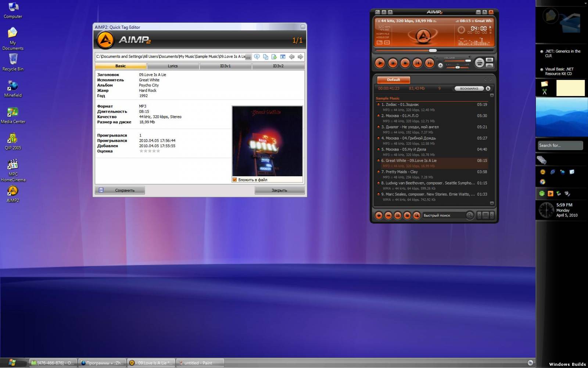Click the eject/open file icon

pyautogui.click(x=440, y=65)
